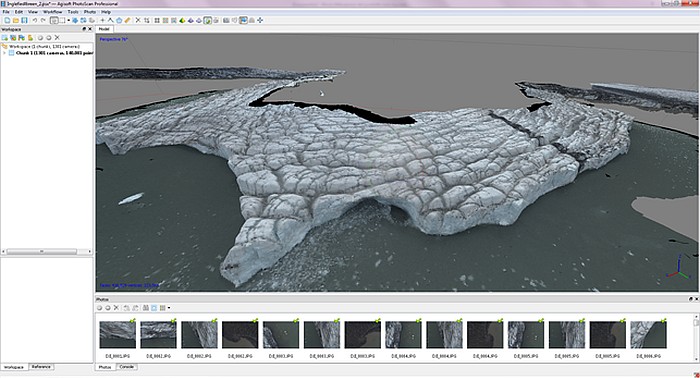
Task: Open the Tools menu
Action: click(73, 12)
